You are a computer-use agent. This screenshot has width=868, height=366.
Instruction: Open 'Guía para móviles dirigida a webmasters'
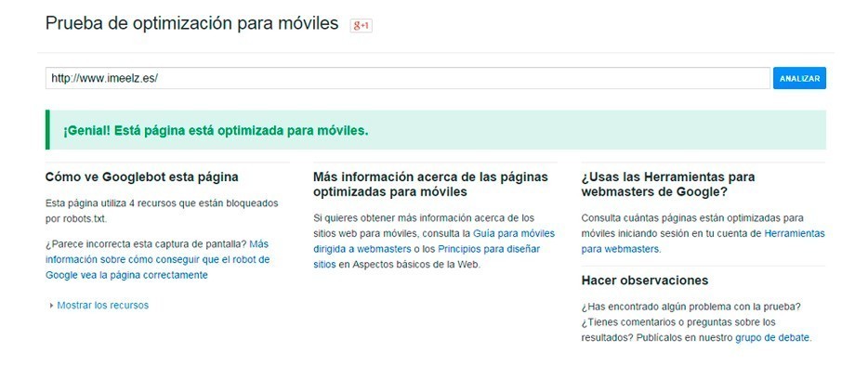click(433, 241)
